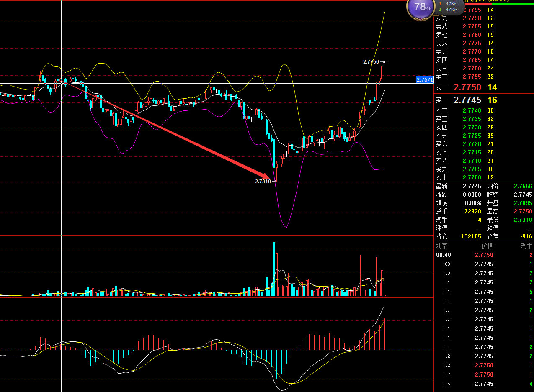
Task: Click the 最高 high price field
Action: 510,211
